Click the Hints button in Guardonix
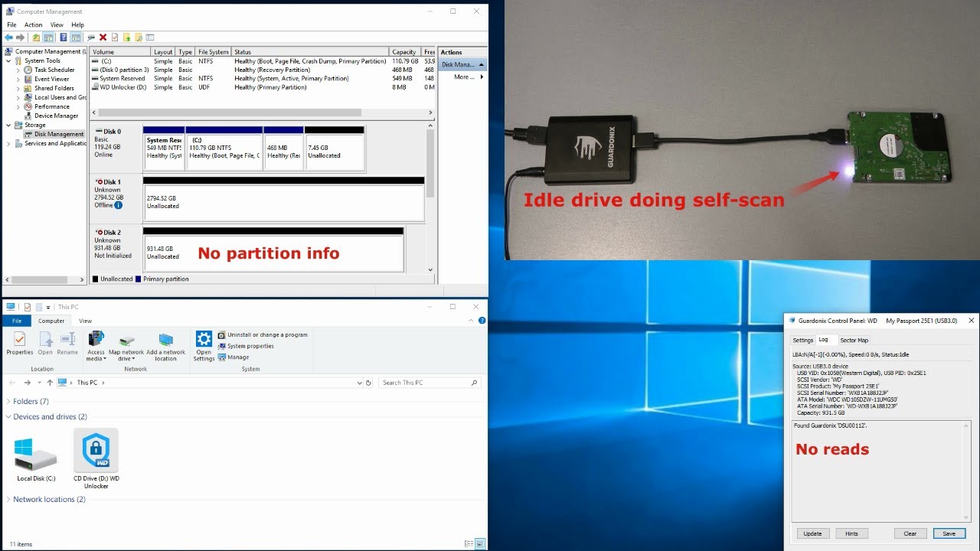980x551 pixels. [x=851, y=533]
